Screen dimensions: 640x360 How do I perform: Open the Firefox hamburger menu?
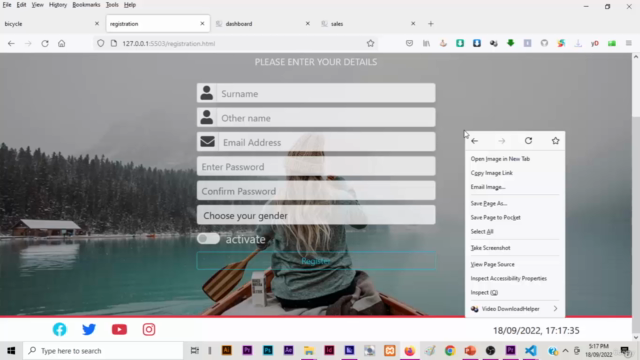pyautogui.click(x=629, y=43)
